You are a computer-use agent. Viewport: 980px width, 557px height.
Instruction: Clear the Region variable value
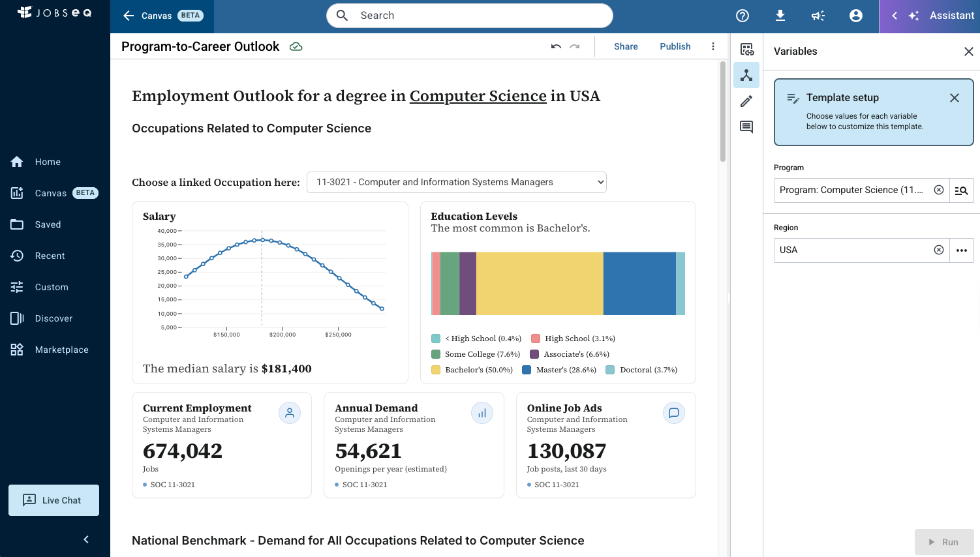tap(939, 250)
